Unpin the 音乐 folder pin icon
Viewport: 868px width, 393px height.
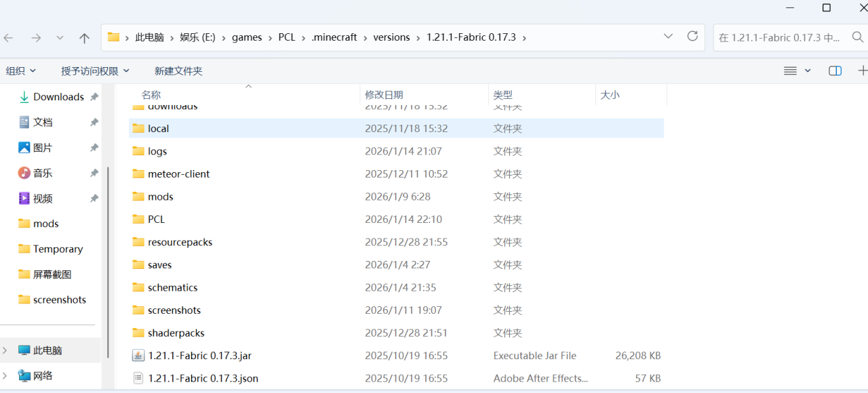[x=94, y=173]
